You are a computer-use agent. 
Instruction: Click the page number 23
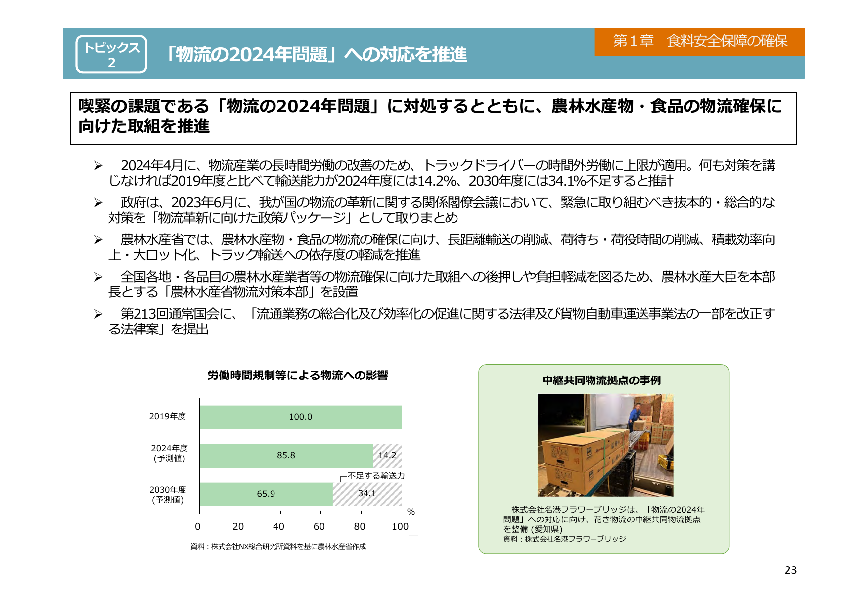coord(790,570)
